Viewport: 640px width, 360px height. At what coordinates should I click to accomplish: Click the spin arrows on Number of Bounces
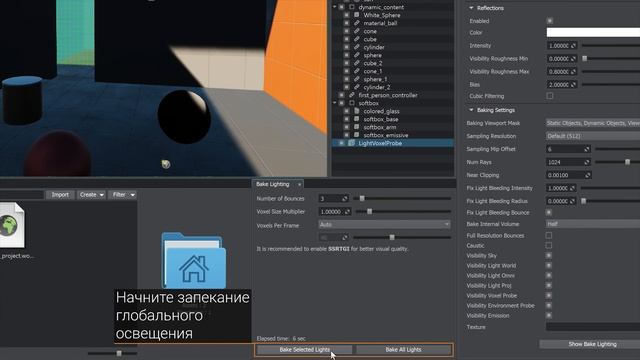[344, 199]
